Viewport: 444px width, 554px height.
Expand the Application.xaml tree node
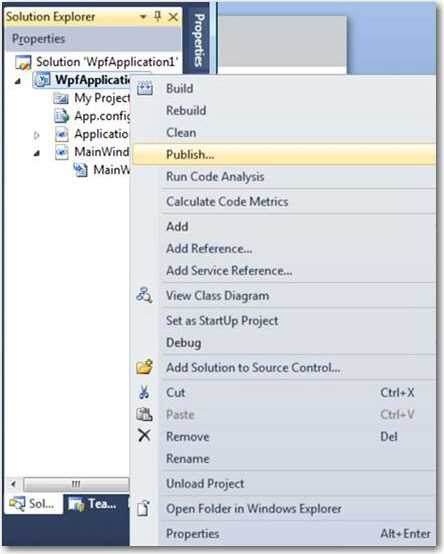tap(36, 135)
